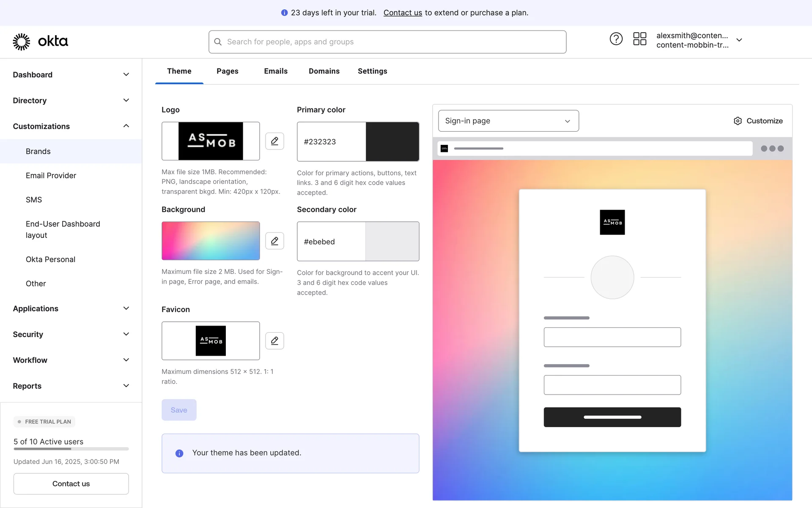Click the background edit pencil icon
Image resolution: width=812 pixels, height=508 pixels.
coord(274,241)
